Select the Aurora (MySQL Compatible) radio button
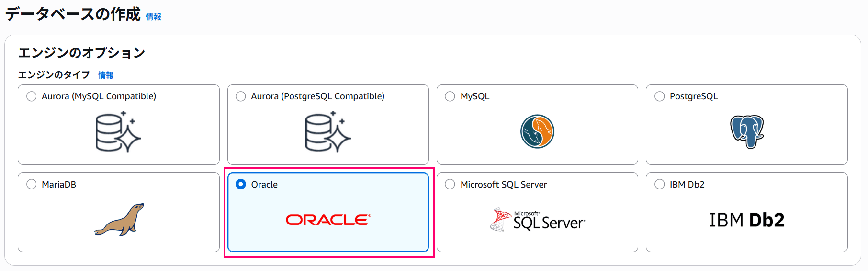Image resolution: width=868 pixels, height=271 pixels. (x=32, y=96)
